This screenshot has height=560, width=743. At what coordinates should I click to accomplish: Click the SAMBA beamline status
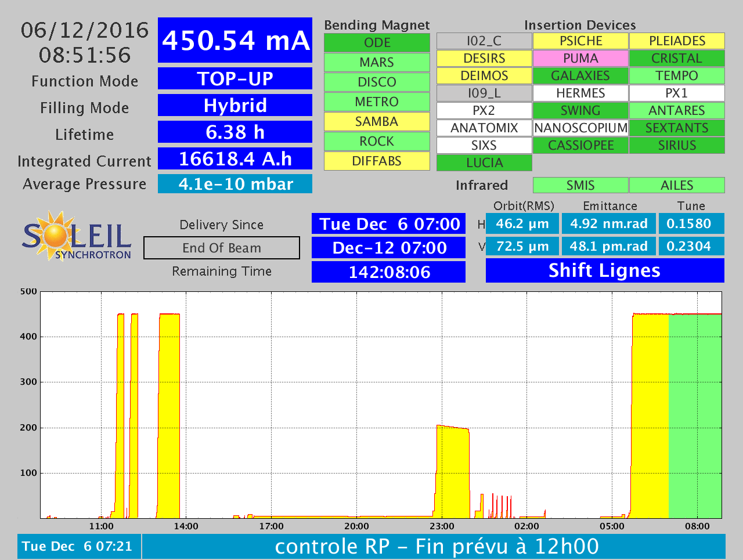coord(377,122)
